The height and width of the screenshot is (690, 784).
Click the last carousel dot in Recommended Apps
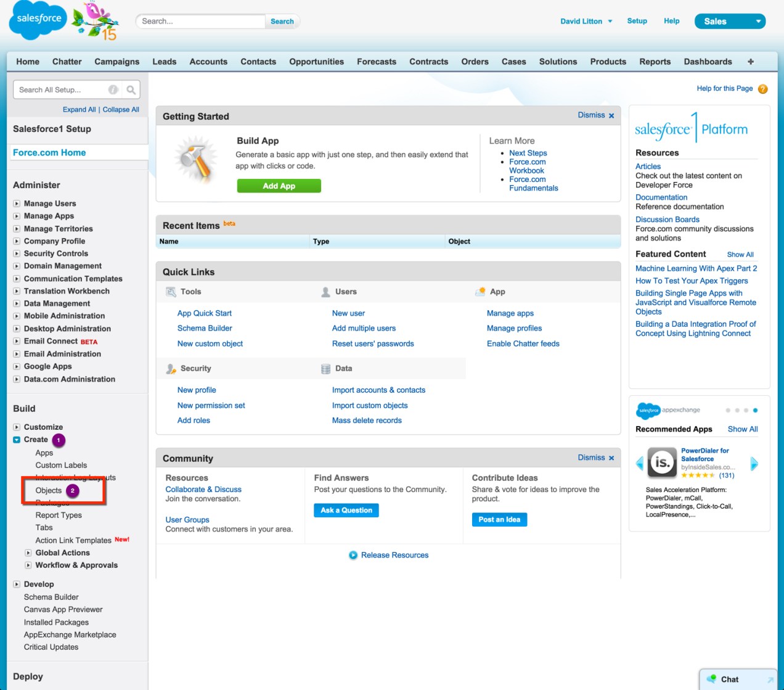pyautogui.click(x=755, y=410)
